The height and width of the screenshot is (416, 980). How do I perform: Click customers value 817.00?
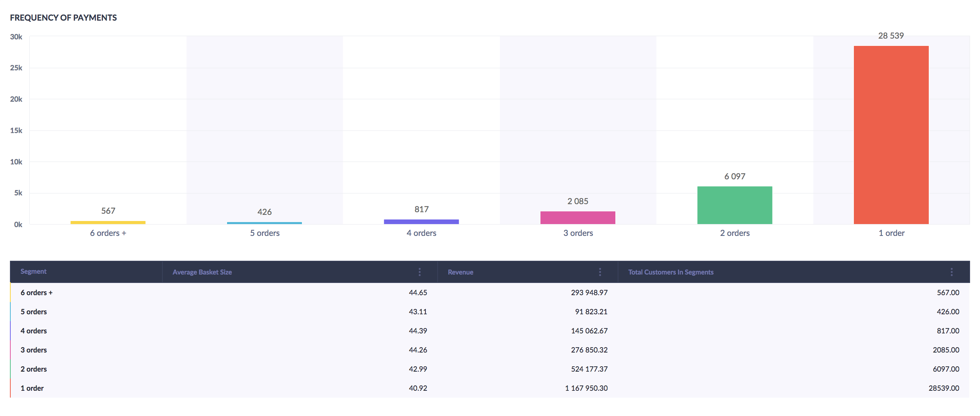click(948, 331)
